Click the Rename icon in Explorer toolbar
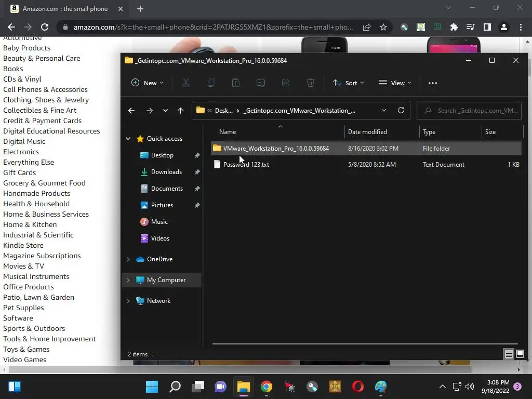The image size is (532, 399). point(261,83)
